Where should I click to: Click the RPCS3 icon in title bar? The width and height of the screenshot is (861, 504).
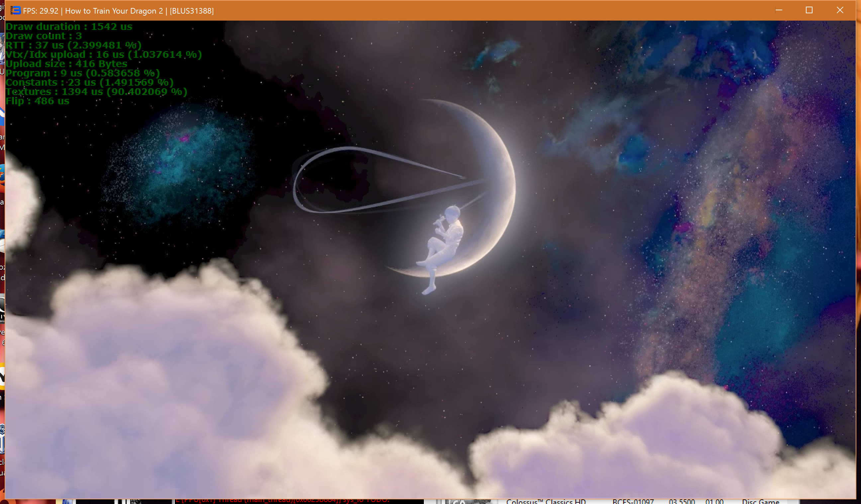tap(16, 11)
